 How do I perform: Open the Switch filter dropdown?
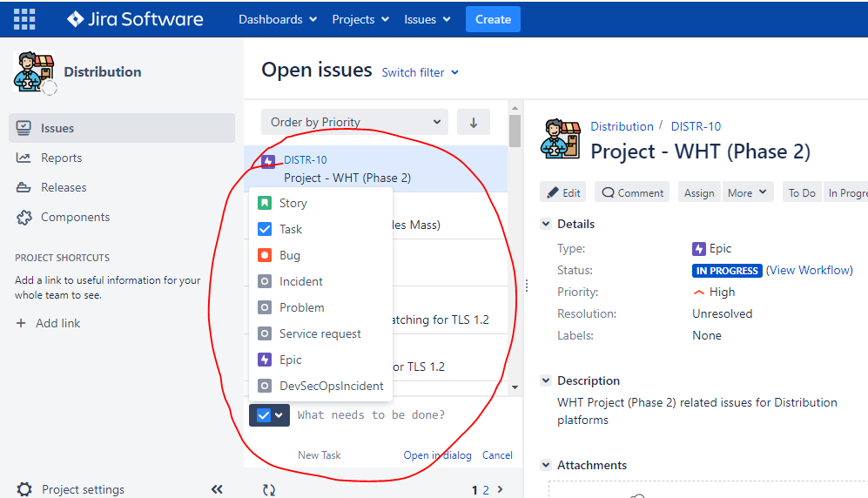421,72
